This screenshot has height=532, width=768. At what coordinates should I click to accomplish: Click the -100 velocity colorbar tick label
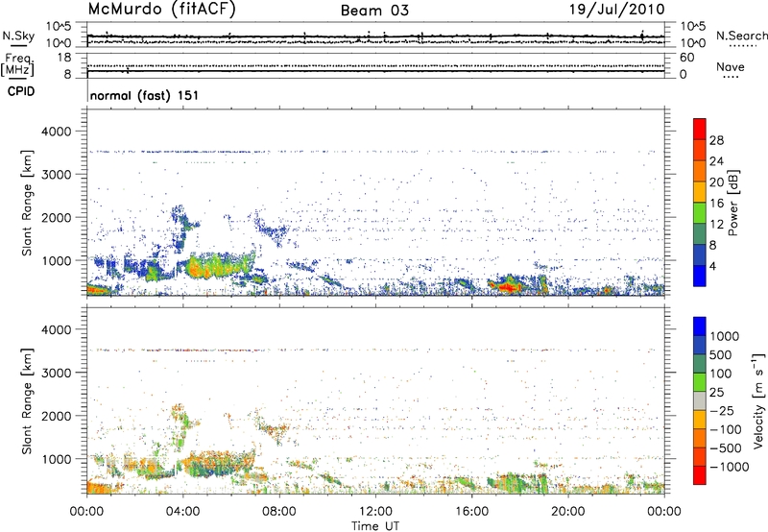726,429
